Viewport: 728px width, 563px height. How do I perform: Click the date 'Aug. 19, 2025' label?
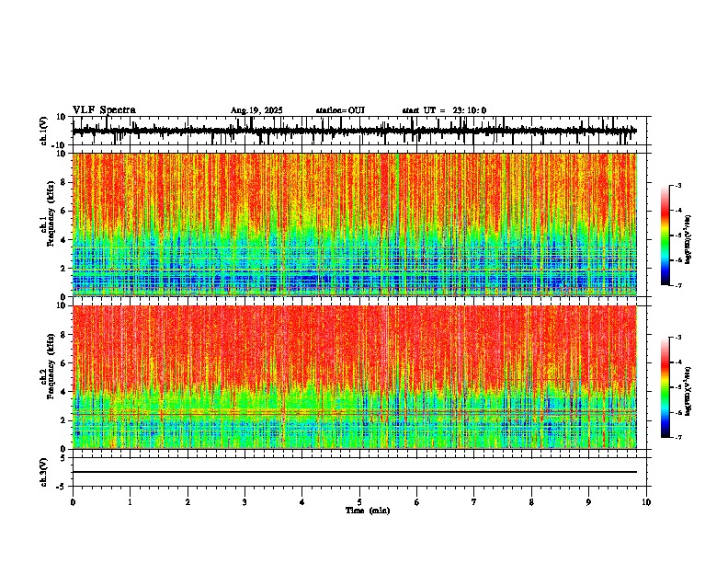point(256,110)
